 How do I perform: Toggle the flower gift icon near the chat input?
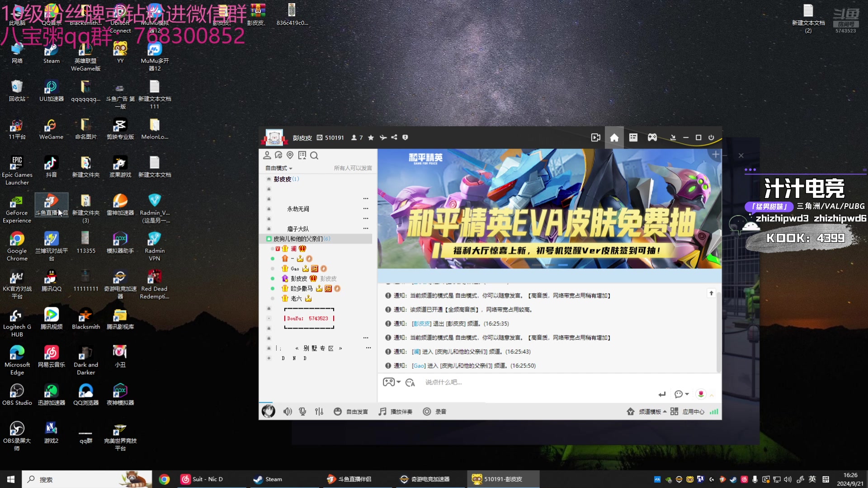click(701, 394)
